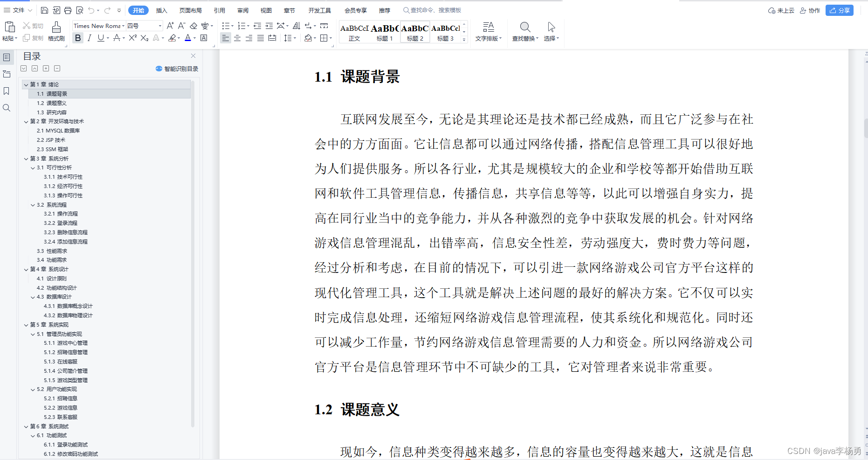Toggle Align Left paragraph alignment
Image resolution: width=868 pixels, height=460 pixels.
226,38
